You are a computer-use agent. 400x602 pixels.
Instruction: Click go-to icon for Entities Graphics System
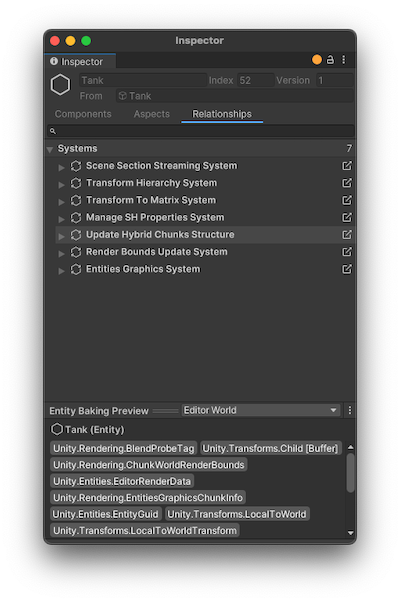[x=347, y=269]
